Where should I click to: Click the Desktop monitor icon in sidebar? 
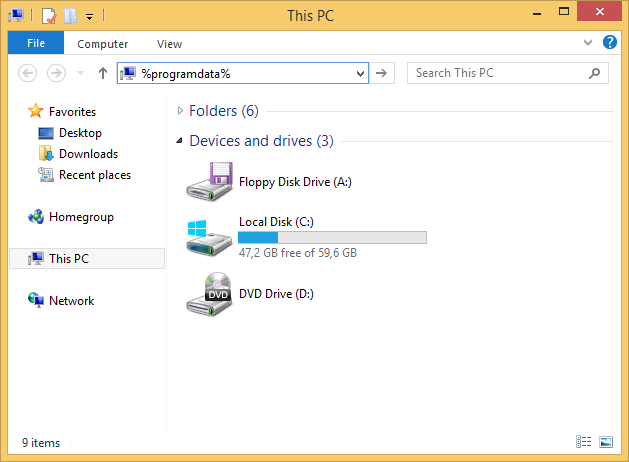[46, 133]
